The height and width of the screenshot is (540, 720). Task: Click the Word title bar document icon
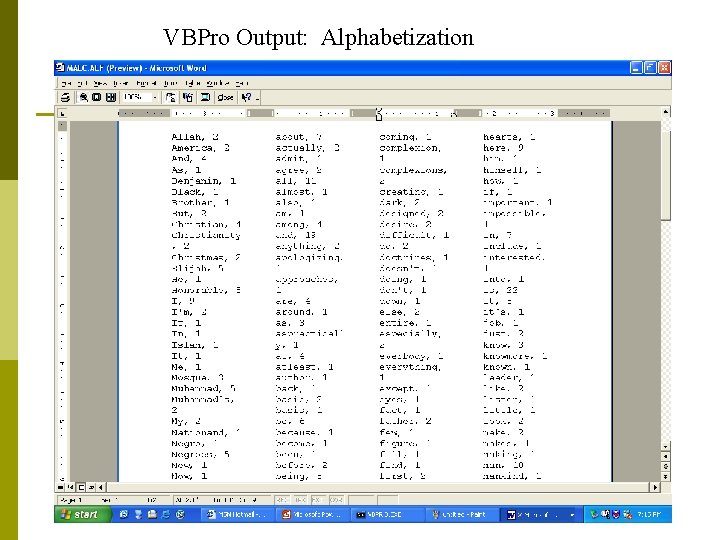[60, 68]
